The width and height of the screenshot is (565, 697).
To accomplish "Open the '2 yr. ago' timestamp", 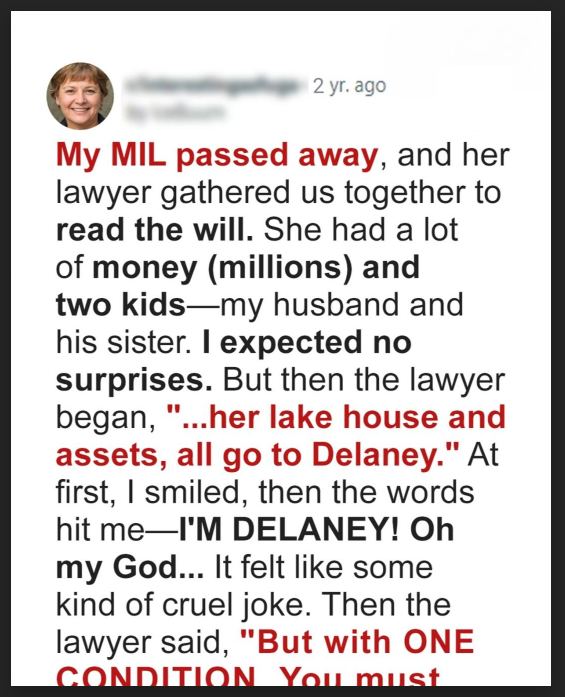I will (349, 86).
